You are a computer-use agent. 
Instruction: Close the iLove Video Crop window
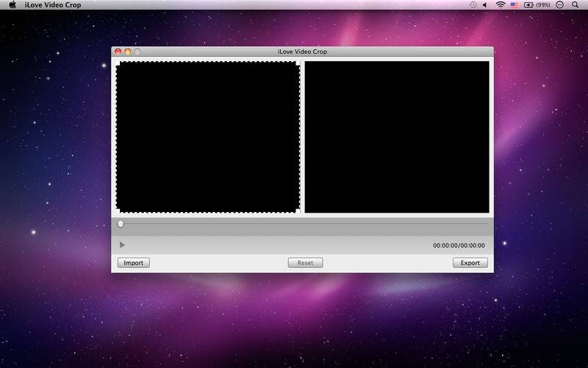118,52
